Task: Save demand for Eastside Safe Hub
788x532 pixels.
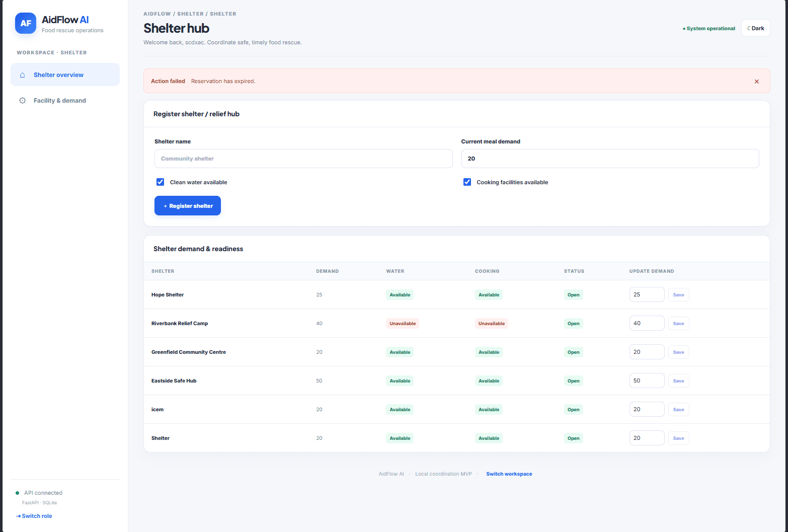Action: [678, 381]
